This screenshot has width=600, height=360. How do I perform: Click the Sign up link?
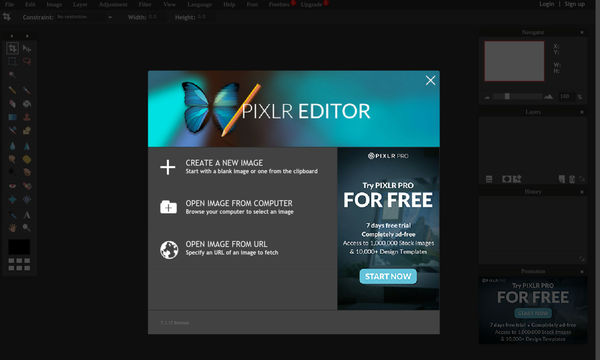[x=575, y=4]
